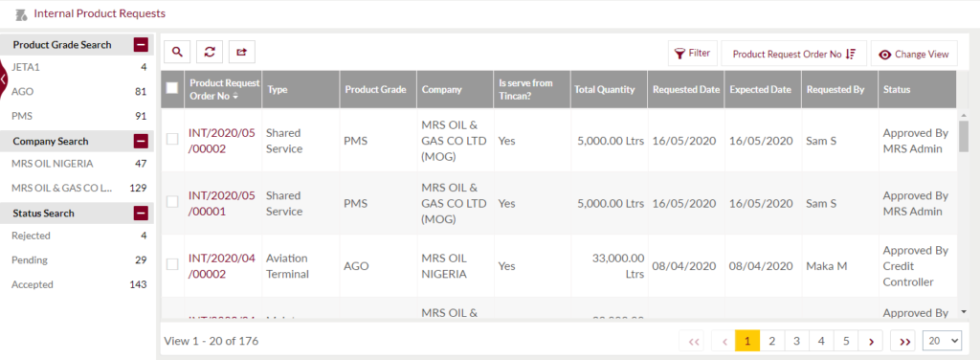Click the search magnifier icon in toolbar
980x360 pixels.
point(177,53)
